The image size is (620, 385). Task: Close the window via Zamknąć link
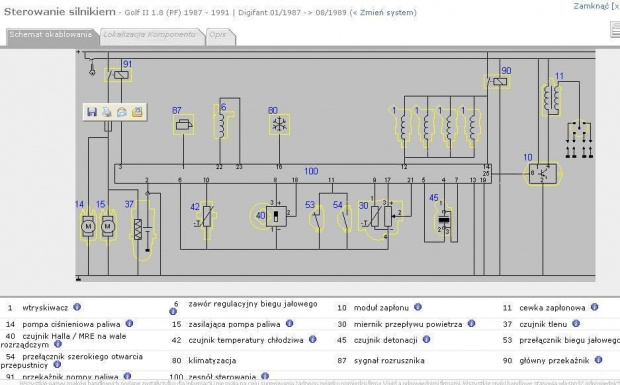[x=591, y=6]
